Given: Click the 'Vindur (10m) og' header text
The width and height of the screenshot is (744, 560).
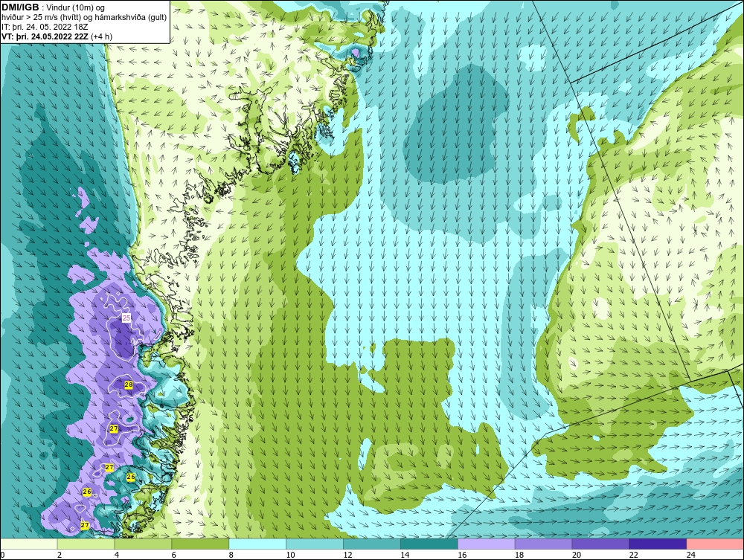Looking at the screenshot, I should pos(76,7).
